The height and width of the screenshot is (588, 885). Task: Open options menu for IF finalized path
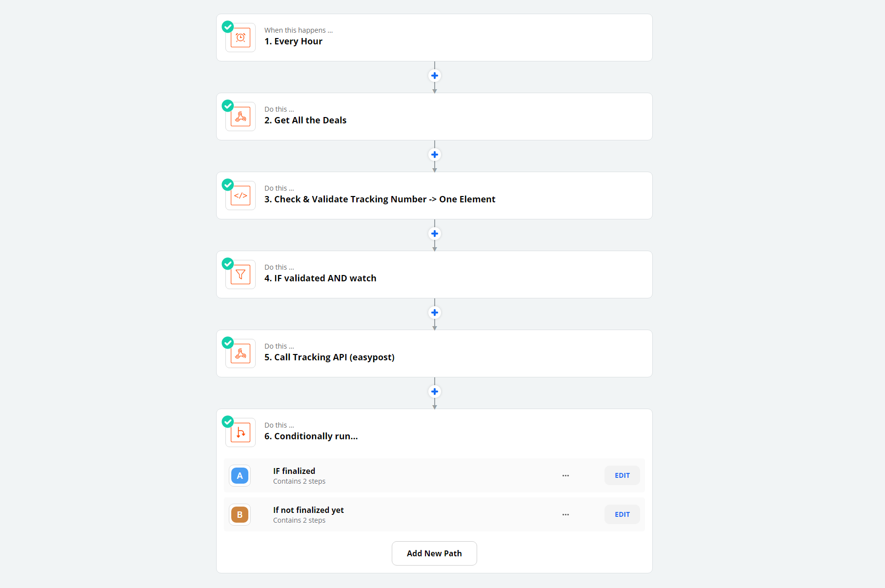565,475
